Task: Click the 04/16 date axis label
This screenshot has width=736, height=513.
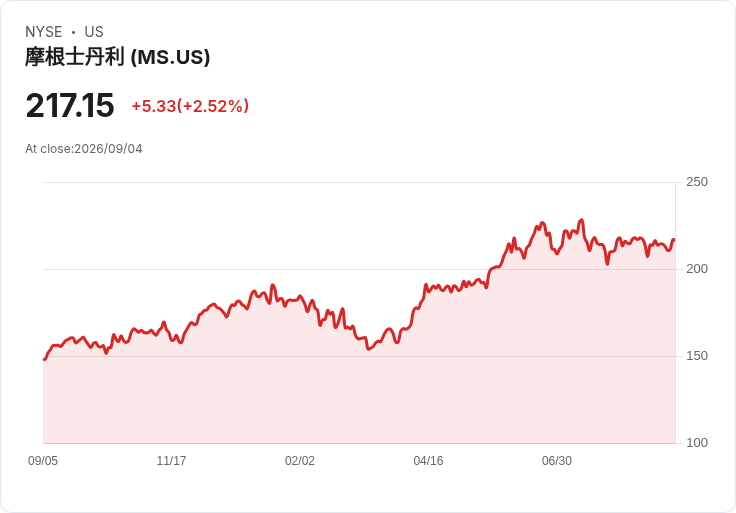Action: [x=428, y=461]
